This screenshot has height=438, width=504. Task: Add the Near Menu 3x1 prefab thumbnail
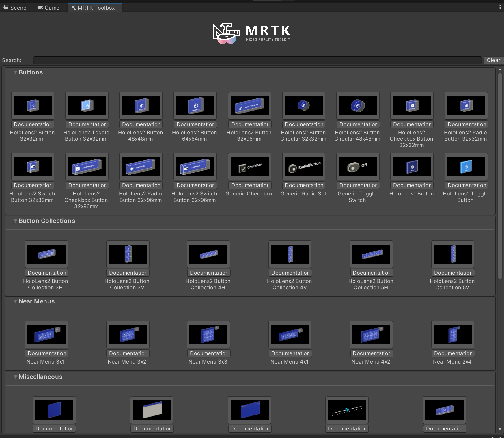(46, 335)
